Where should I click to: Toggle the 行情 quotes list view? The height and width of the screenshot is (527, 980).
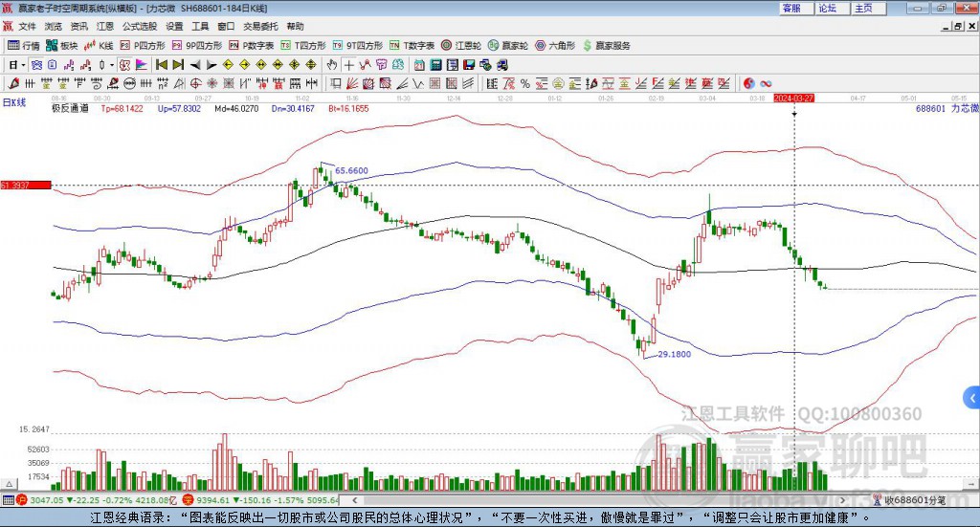[x=24, y=46]
